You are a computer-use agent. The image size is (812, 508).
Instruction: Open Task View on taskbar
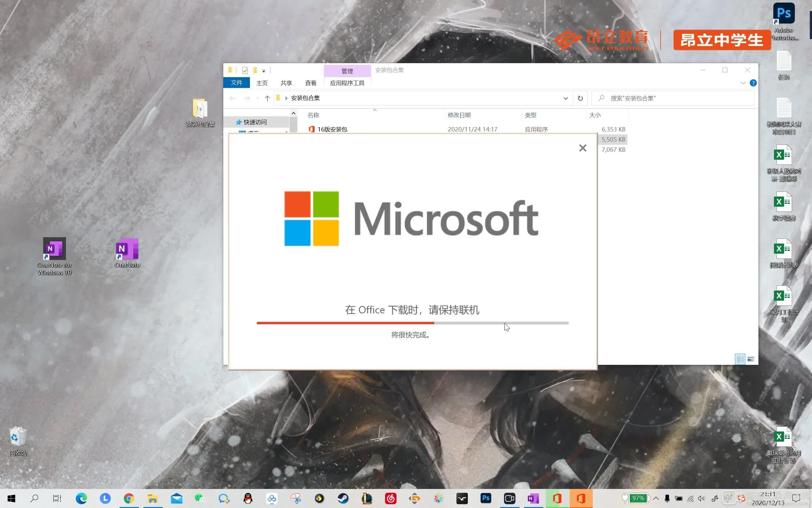pos(57,498)
